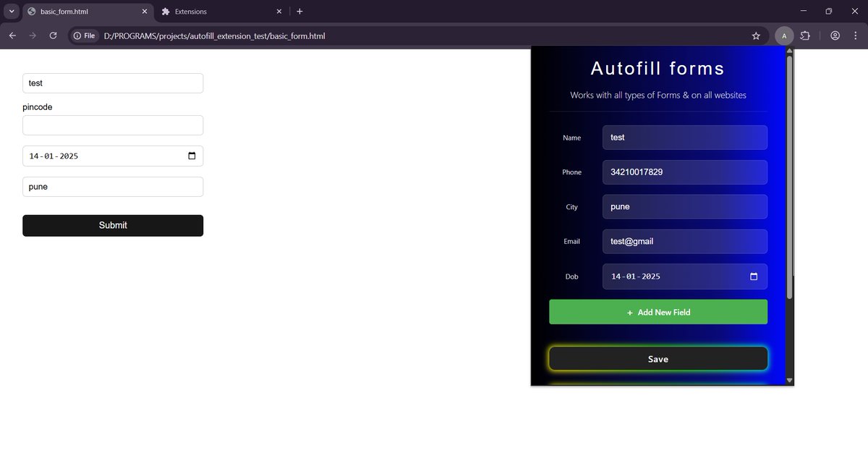Switch to the Extensions tab
The height and width of the screenshot is (459, 868).
[x=221, y=12]
